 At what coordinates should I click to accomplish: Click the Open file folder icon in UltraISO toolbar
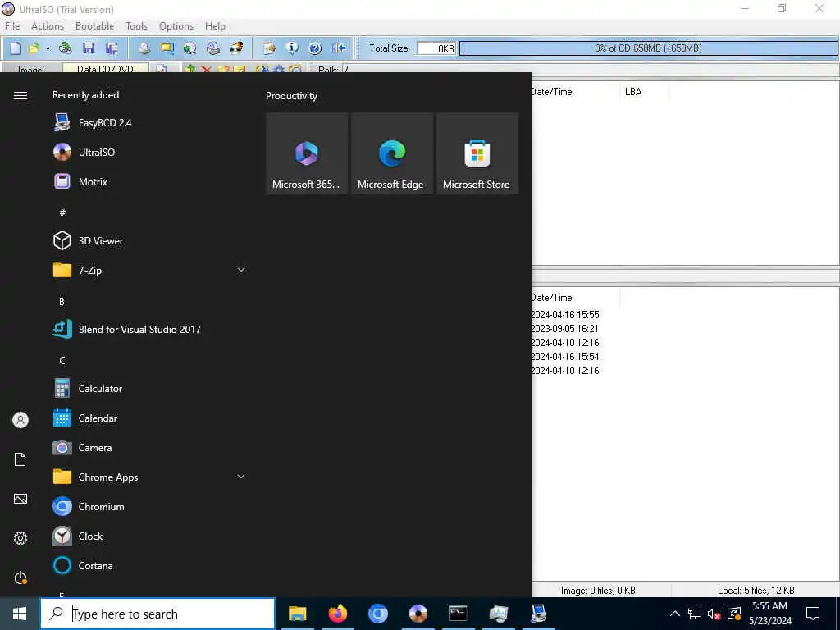point(34,48)
